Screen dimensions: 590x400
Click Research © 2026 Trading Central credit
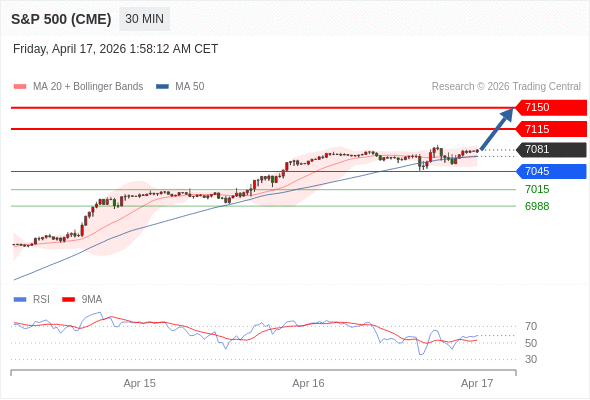[x=506, y=87]
